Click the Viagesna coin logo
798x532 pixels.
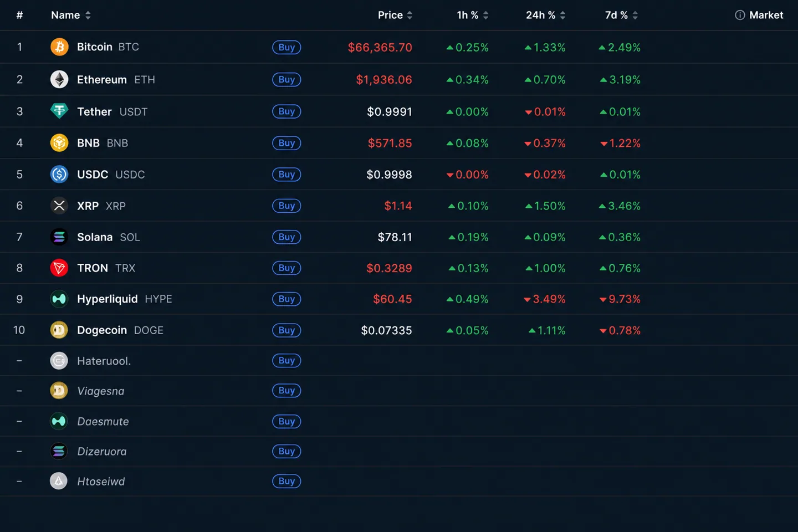(59, 391)
